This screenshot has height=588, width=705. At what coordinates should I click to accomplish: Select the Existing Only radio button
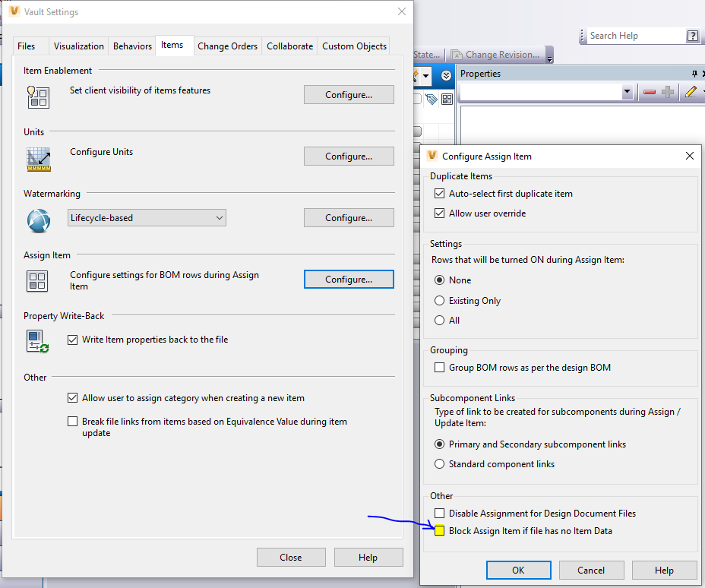439,300
